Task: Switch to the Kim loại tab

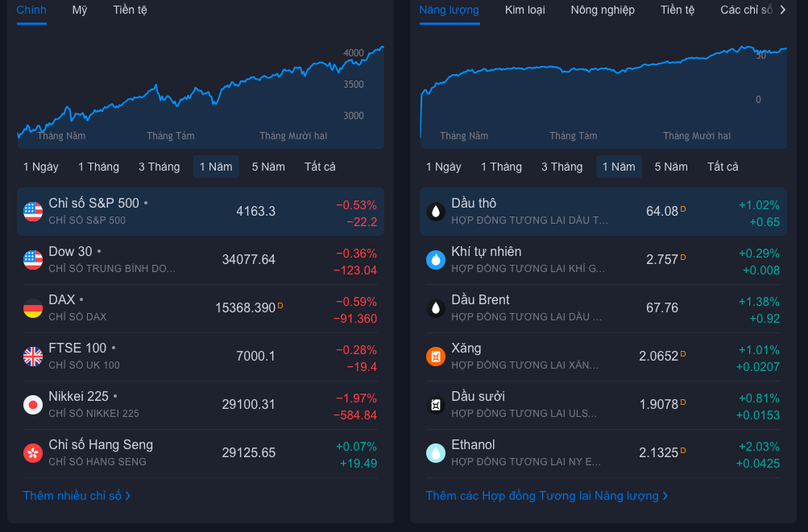Action: tap(524, 10)
